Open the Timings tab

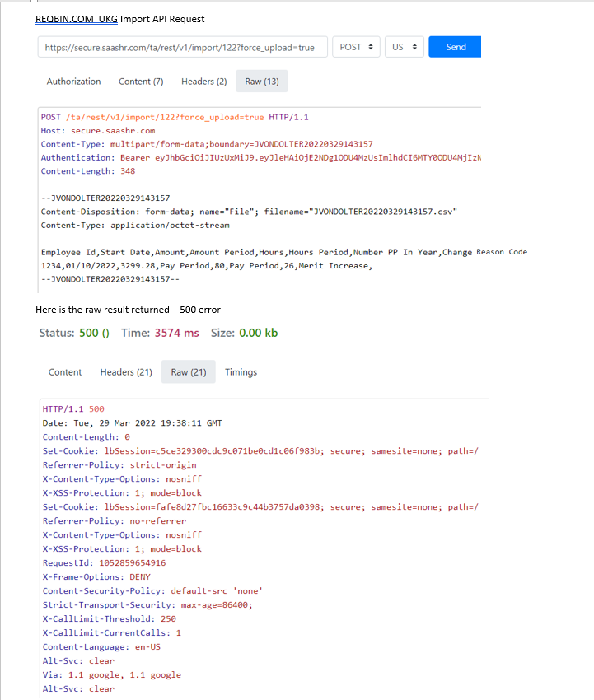[241, 372]
